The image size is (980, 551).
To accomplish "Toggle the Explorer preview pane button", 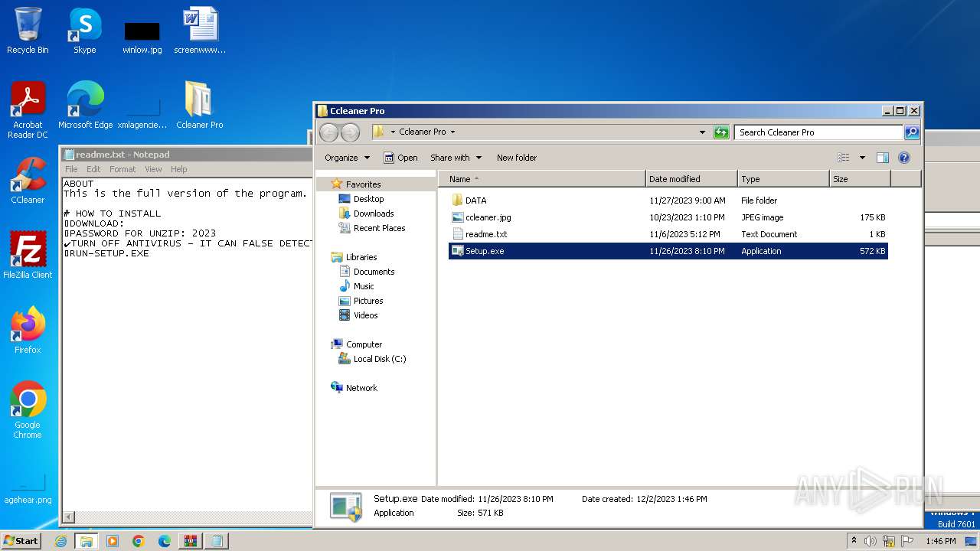I will (x=882, y=158).
